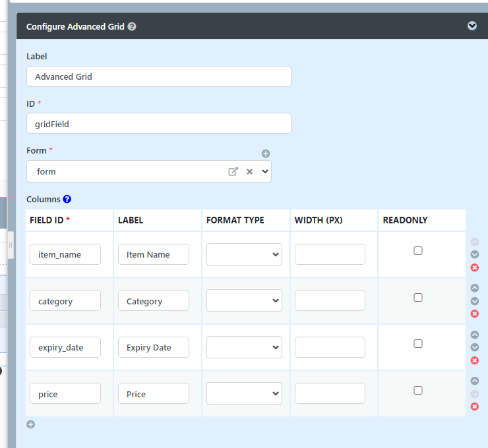Remove the price column row
Screen dimensions: 488x448
474,406
